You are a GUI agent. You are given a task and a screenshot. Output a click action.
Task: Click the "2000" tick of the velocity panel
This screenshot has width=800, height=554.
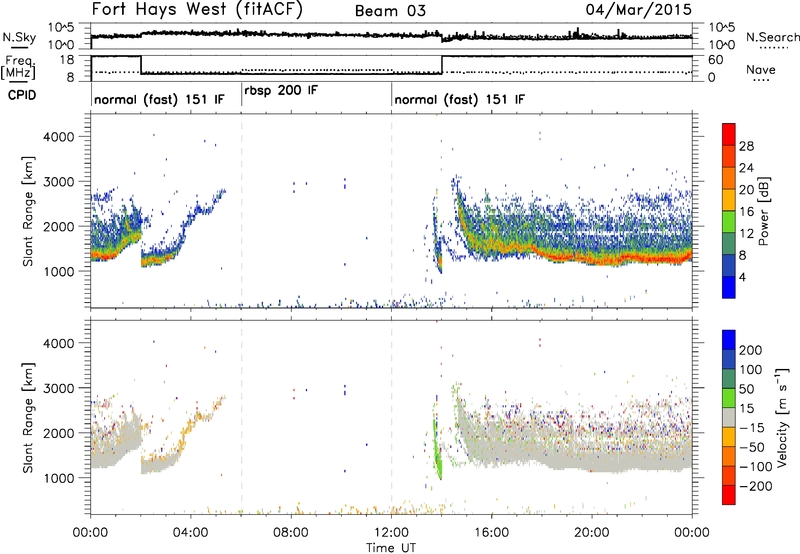coord(58,433)
